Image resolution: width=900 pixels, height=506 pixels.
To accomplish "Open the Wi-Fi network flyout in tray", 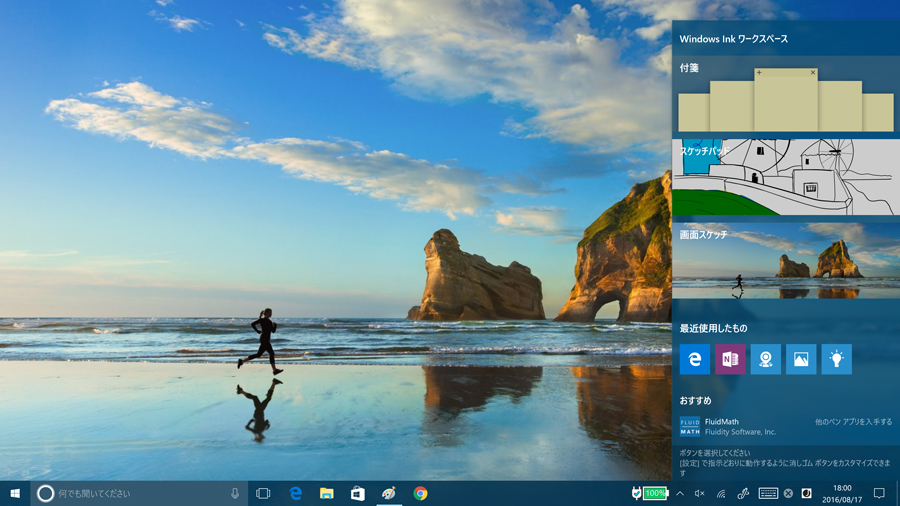I will pos(721,493).
